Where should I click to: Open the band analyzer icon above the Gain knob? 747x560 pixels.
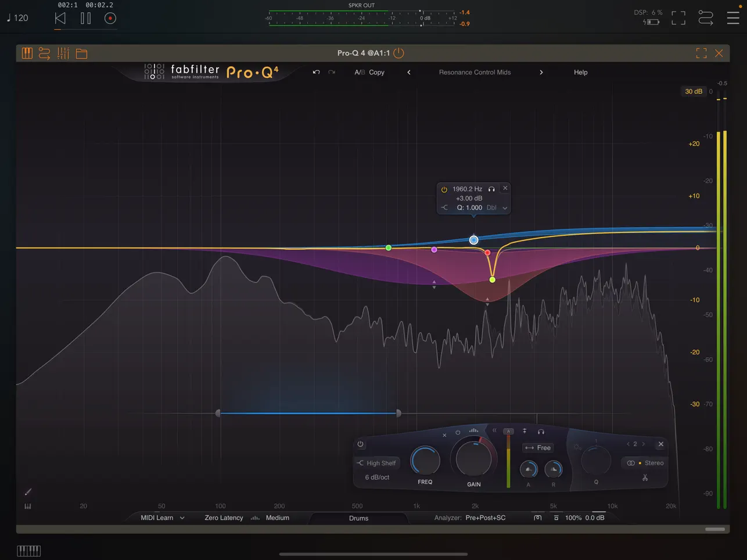click(473, 430)
